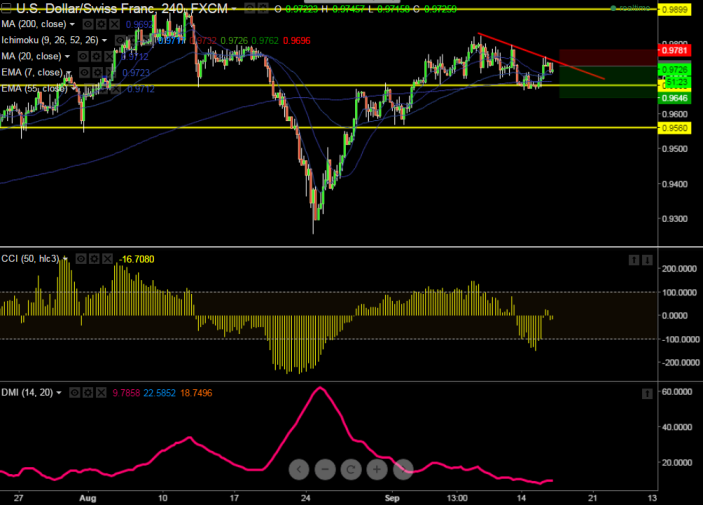Screen dimensions: 703x505
Task: Open settings gear for EMA (7, close)
Action: click(x=98, y=73)
